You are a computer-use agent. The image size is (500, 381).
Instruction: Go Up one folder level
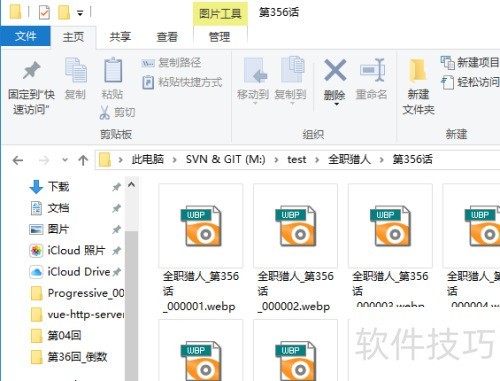click(83, 160)
